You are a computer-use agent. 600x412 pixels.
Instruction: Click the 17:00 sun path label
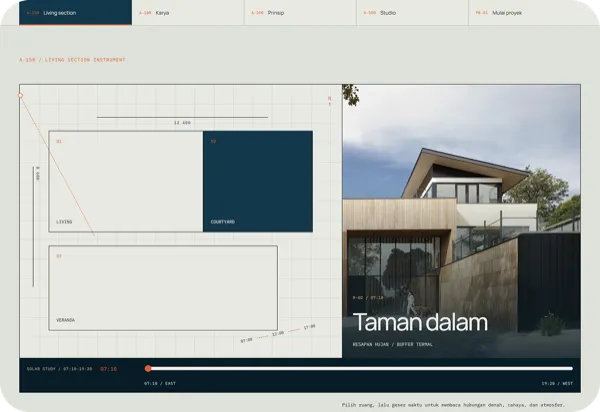(x=310, y=327)
